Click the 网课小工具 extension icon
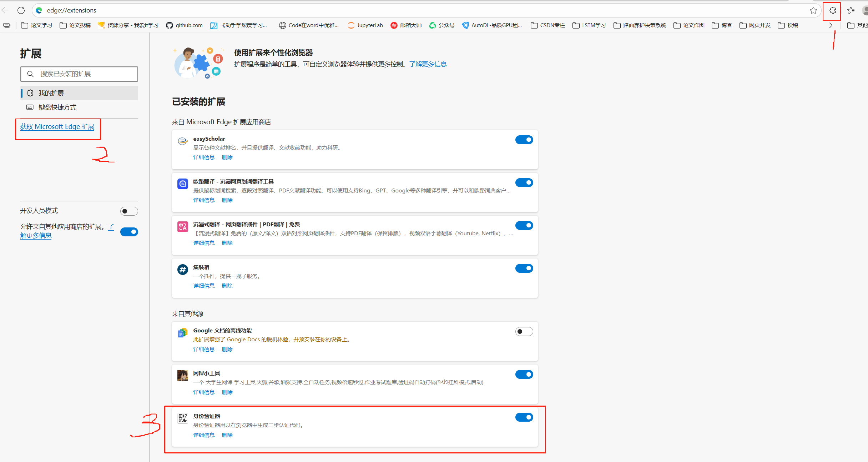Screen dimensions: 868x462 pos(183,376)
